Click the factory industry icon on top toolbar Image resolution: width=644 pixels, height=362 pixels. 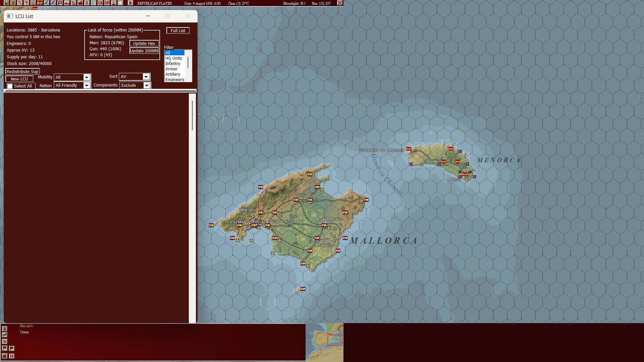[x=80, y=3]
